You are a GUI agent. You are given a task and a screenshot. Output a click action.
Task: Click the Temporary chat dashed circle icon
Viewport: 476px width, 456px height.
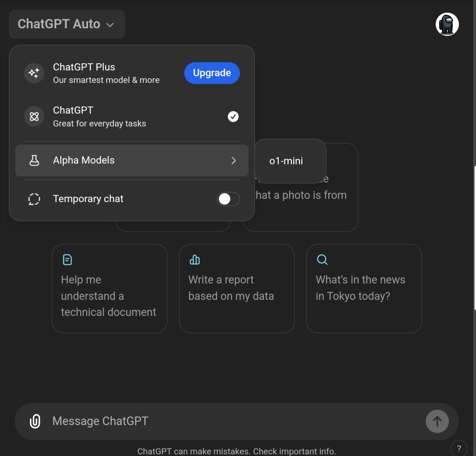[x=34, y=199]
